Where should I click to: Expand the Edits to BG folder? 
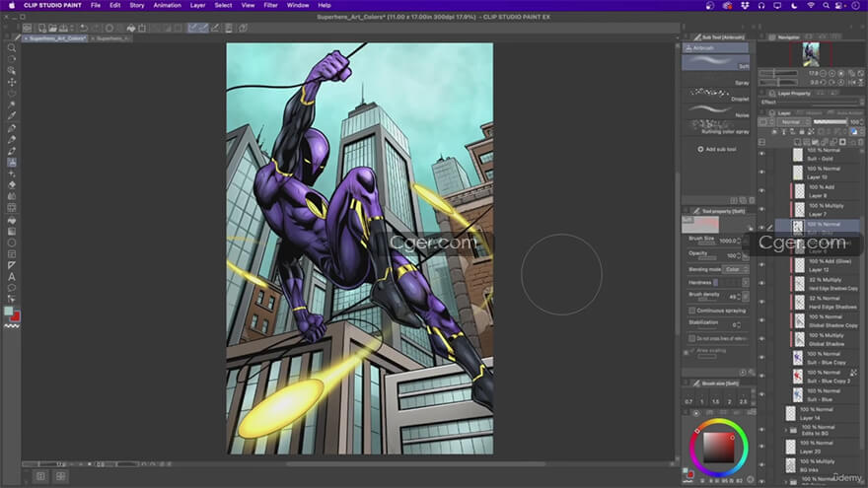point(786,430)
